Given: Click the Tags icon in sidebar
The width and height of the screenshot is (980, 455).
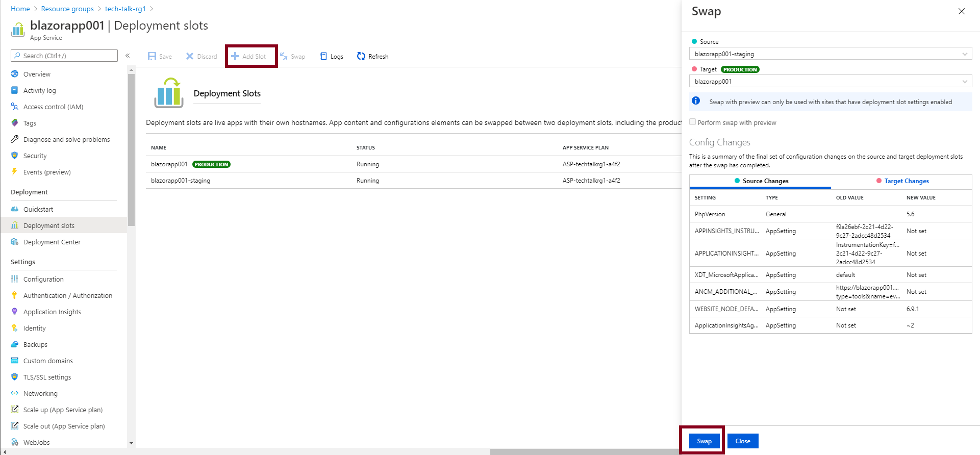Looking at the screenshot, I should 15,123.
